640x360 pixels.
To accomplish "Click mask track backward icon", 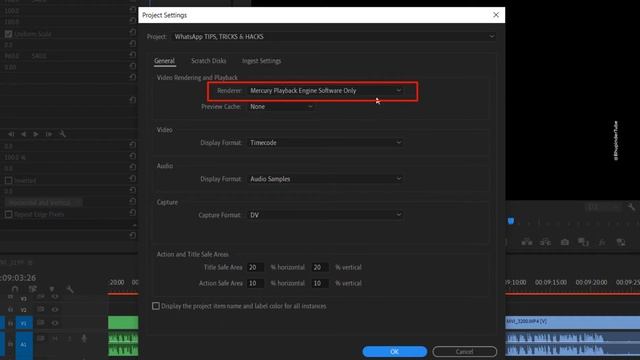I will [x=24, y=134].
